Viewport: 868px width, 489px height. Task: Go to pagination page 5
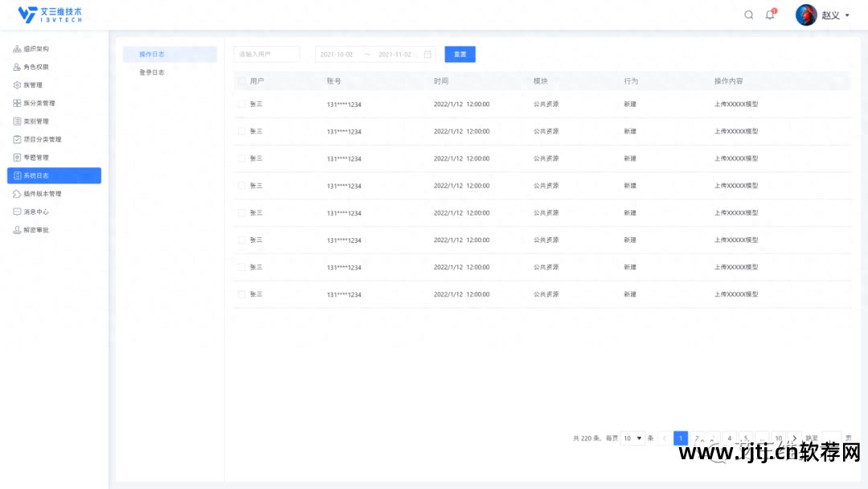coord(746,438)
